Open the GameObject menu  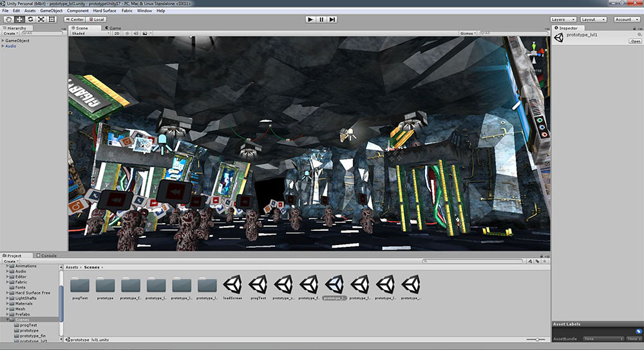[52, 11]
